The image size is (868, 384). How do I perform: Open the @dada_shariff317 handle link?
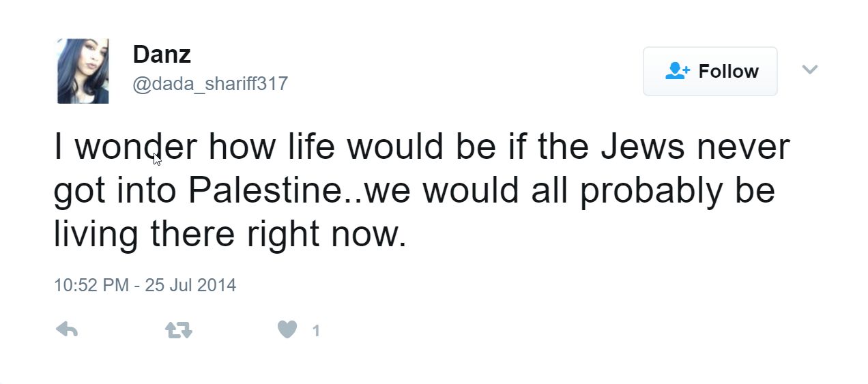point(210,84)
